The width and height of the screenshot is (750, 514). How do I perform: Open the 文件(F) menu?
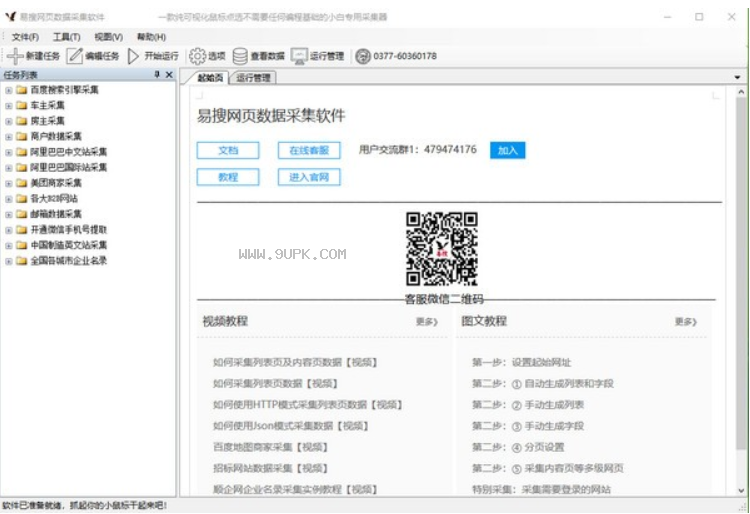[25, 37]
